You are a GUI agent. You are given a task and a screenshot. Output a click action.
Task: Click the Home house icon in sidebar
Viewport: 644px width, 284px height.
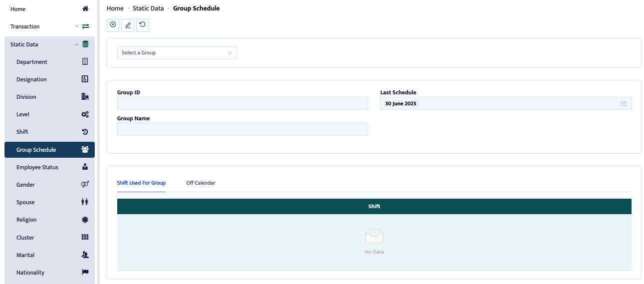click(85, 9)
